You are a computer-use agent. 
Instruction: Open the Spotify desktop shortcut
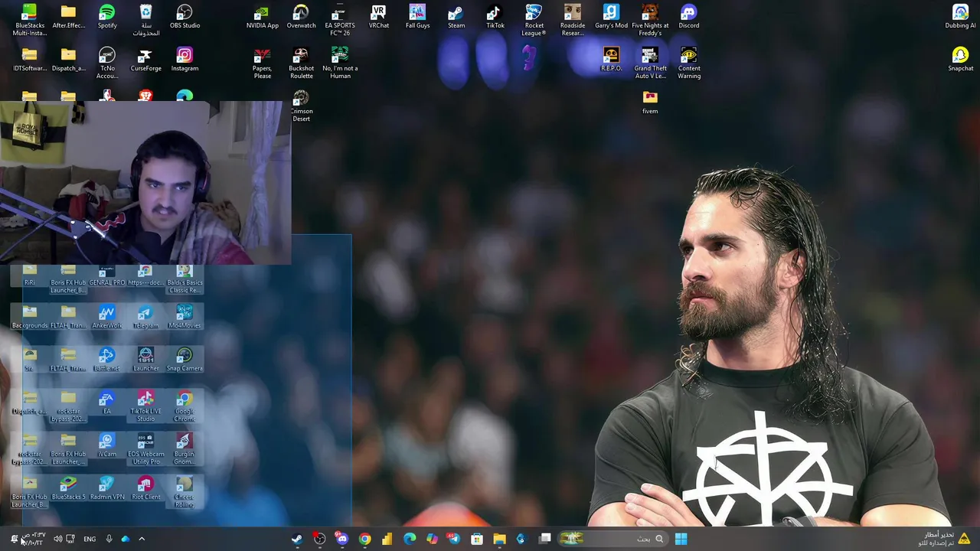pyautogui.click(x=107, y=17)
